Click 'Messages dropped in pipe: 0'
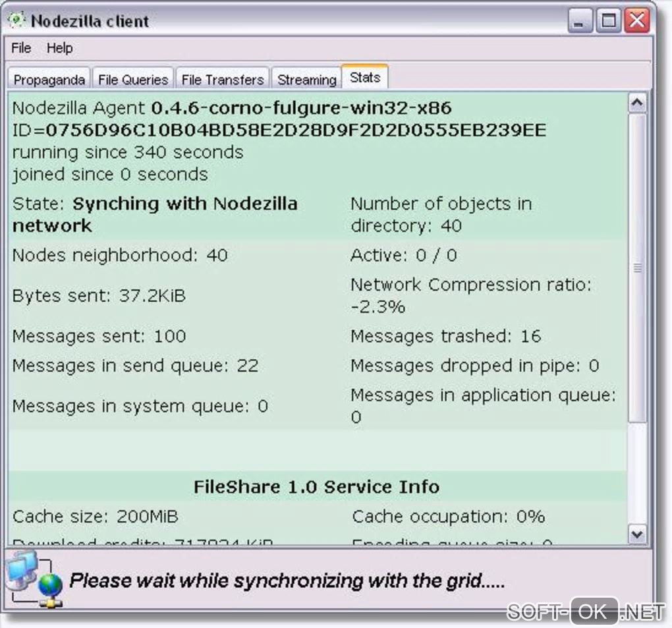Image resolution: width=672 pixels, height=628 pixels. pos(475,366)
